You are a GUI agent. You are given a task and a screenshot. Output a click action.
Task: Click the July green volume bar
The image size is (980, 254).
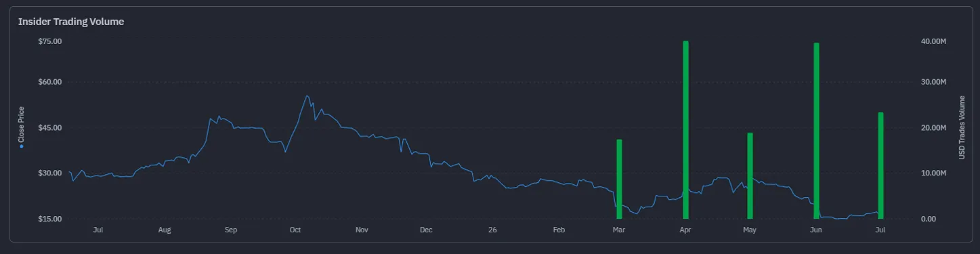point(880,165)
